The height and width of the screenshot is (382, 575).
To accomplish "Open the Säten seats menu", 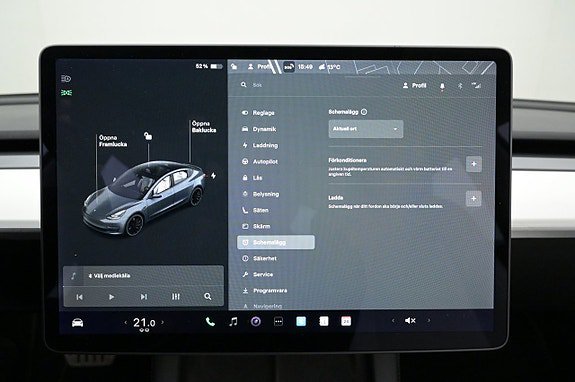I will coord(255,210).
